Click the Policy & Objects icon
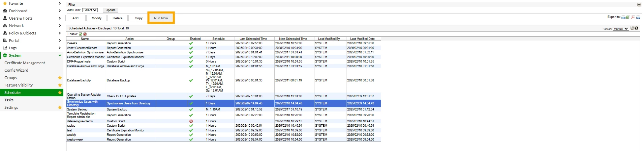 (x=5, y=33)
